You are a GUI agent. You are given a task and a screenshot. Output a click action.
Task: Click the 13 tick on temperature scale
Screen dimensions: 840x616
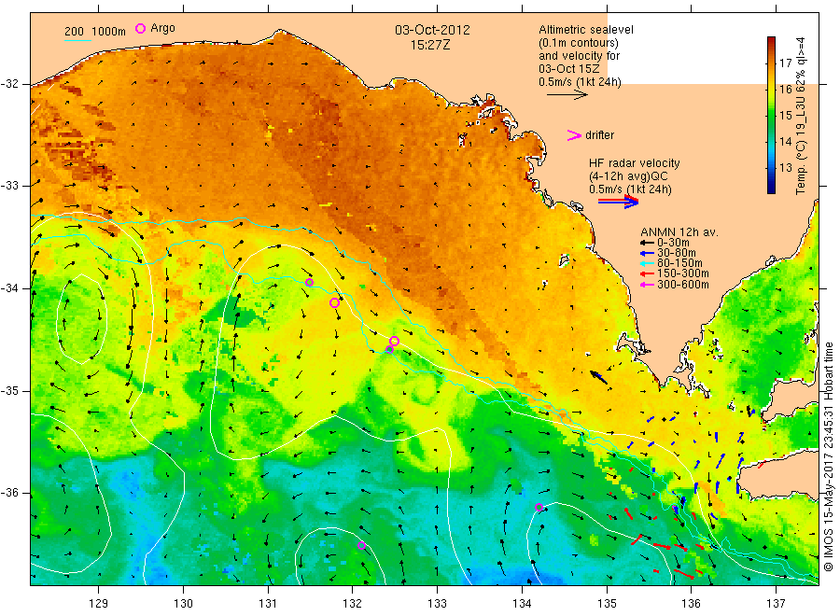(x=785, y=168)
